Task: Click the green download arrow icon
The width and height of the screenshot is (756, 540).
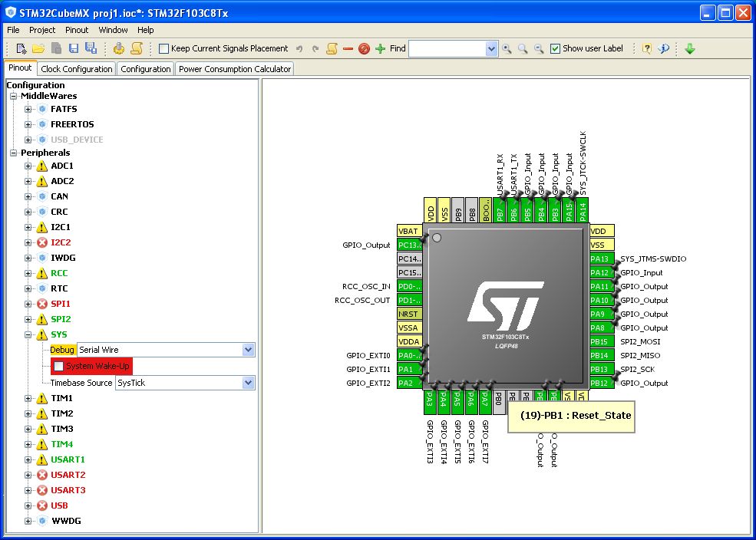Action: point(690,48)
